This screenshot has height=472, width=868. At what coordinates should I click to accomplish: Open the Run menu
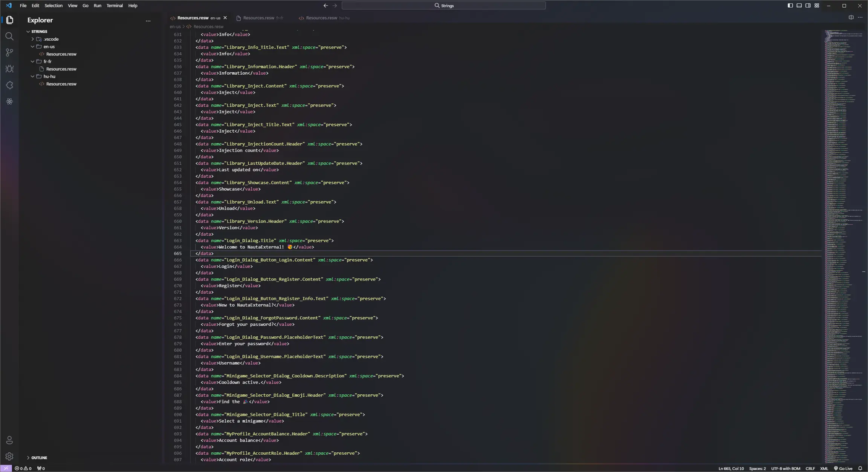[x=98, y=6]
